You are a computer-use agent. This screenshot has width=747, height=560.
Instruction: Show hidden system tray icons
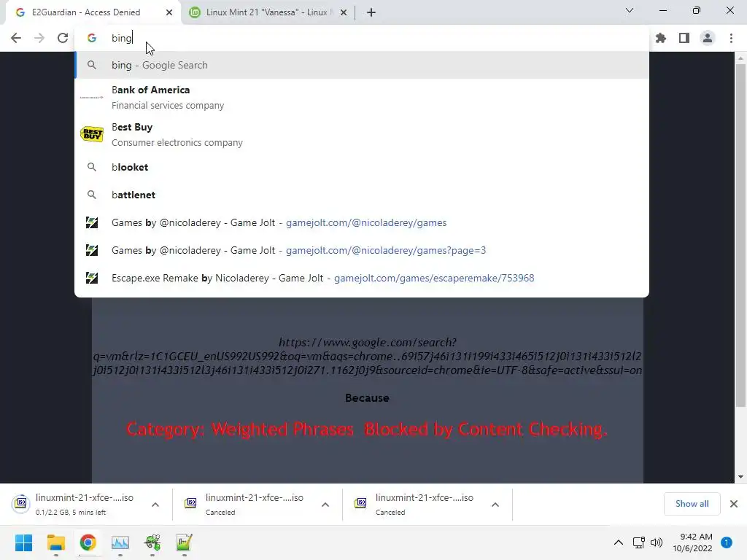(619, 542)
